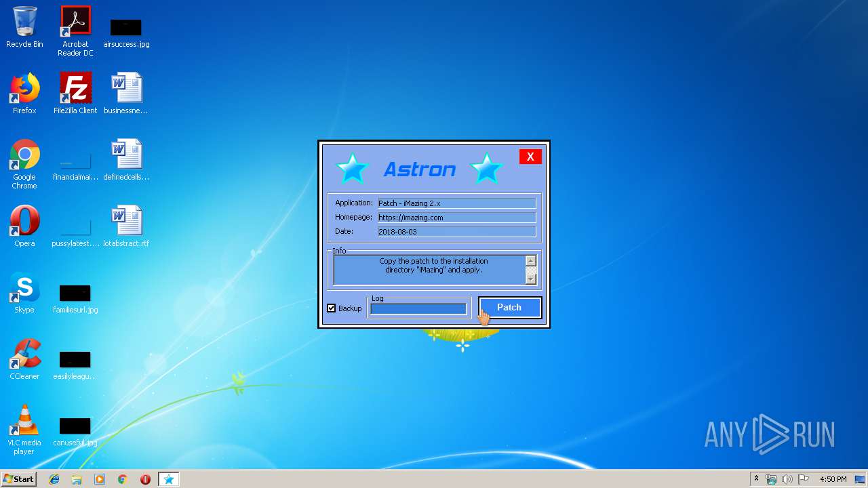Toggle the Backup checkbox
This screenshot has height=488, width=868.
[x=332, y=308]
